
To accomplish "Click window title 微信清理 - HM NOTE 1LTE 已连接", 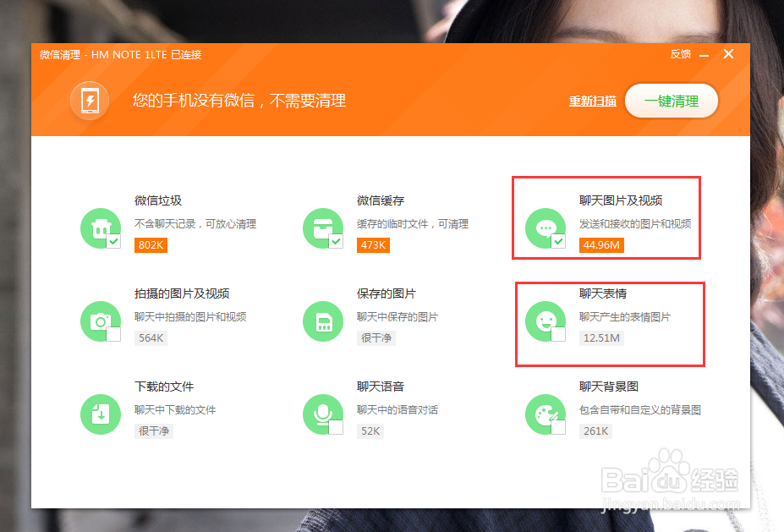I will point(120,54).
